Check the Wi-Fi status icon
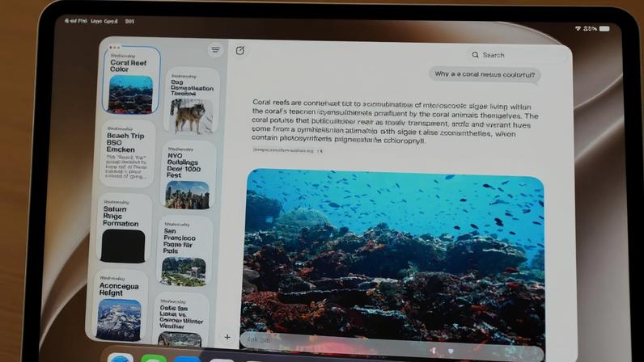The height and width of the screenshot is (362, 644). pos(578,28)
